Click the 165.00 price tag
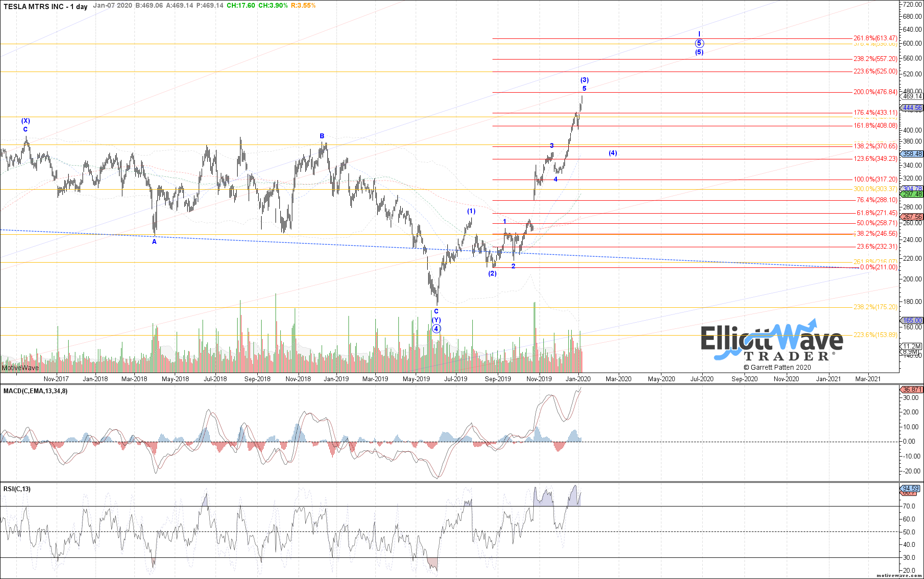924x579 pixels. [912, 320]
